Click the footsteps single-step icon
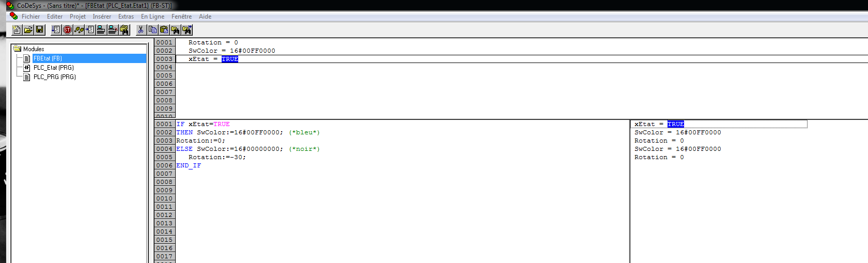The height and width of the screenshot is (263, 868). pyautogui.click(x=79, y=29)
